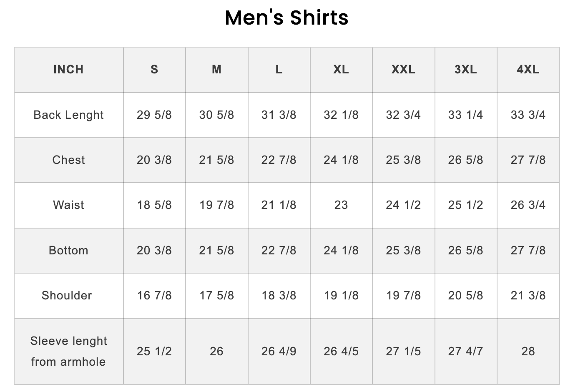Click the sleeve length value 28 for 4XL
Viewport: 578px width, 392px height.
pos(528,351)
